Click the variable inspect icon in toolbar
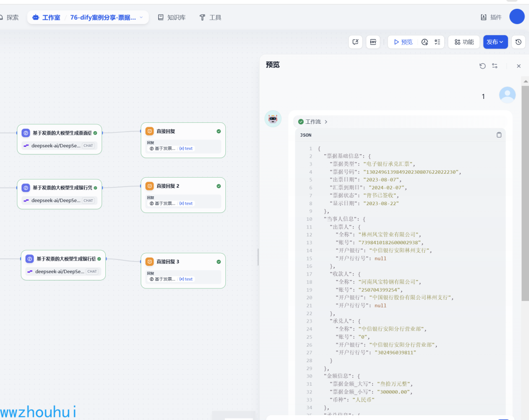Screen dimensions: 529x420 pos(356,42)
